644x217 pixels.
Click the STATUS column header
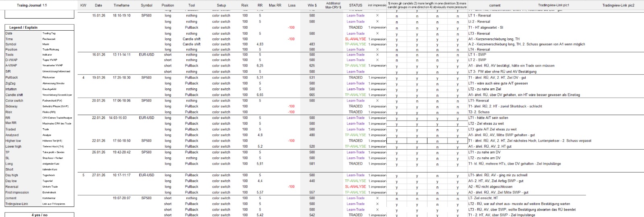click(355, 5)
